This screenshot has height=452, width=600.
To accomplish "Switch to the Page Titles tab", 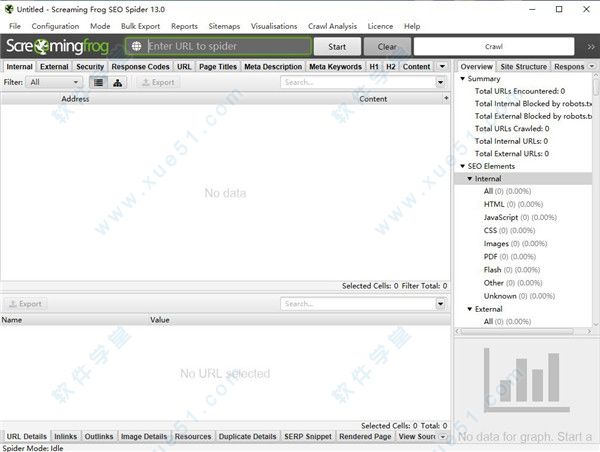I will [218, 67].
